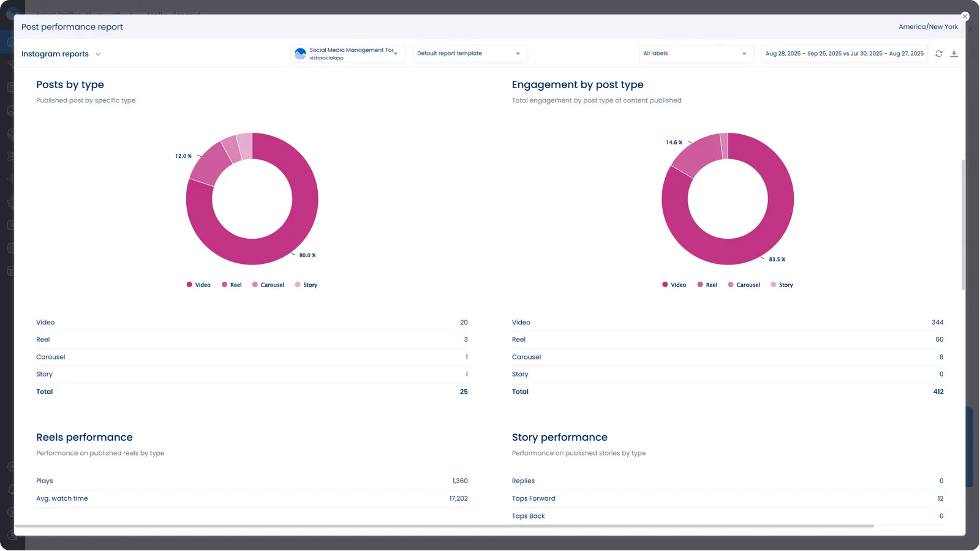Click the refresh report icon
980x551 pixels.
tap(938, 54)
